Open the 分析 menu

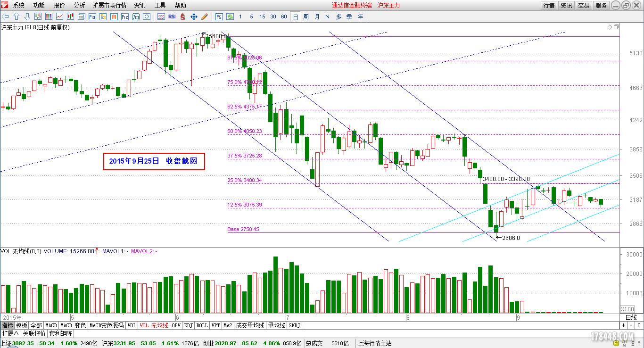tap(80, 5)
